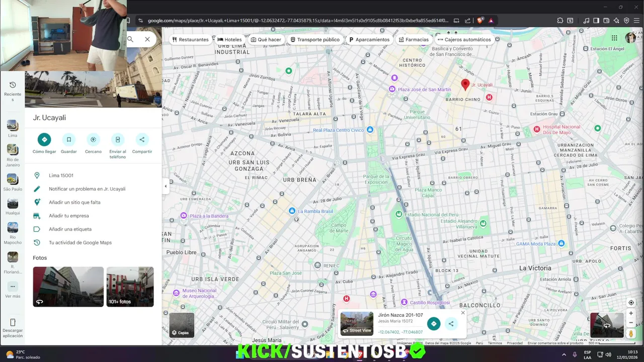Center map on my location icon
This screenshot has height=362, width=644.
click(631, 303)
